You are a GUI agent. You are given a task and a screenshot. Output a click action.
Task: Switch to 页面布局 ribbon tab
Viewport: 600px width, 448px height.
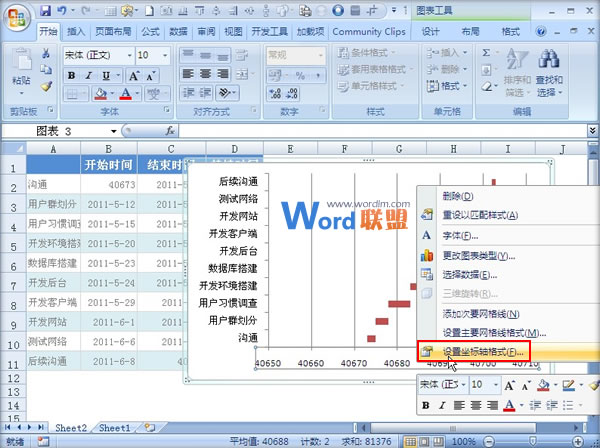[113, 31]
